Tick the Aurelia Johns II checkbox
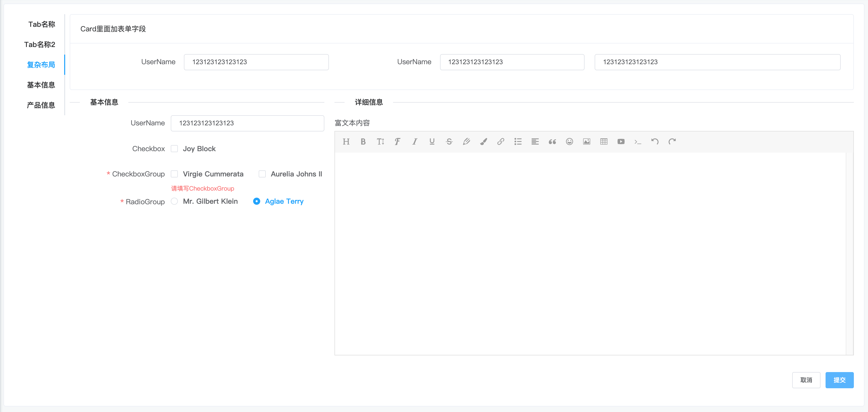 point(262,174)
